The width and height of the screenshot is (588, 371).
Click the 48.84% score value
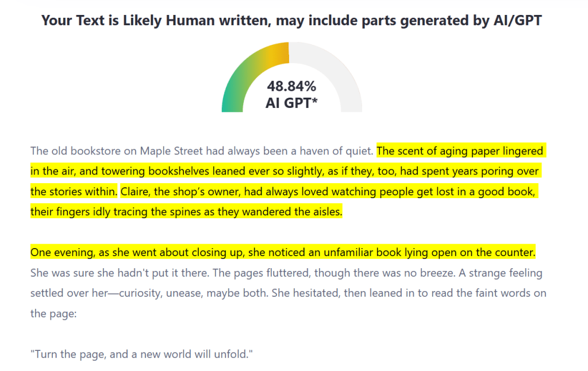291,87
